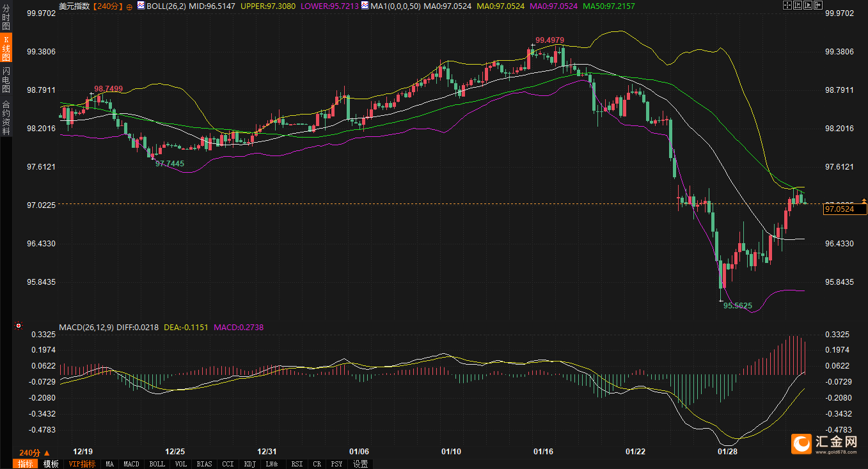
Task: Open the 汇金网 logo link
Action: click(825, 443)
